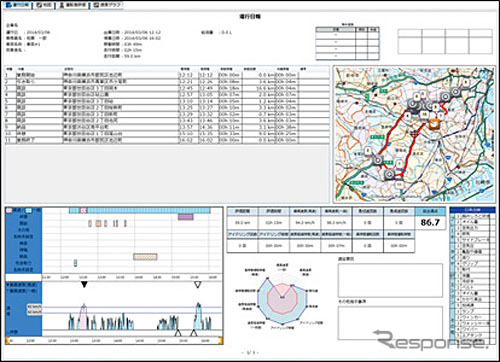Screen dimensions: 500x362
Task: Select row 11 in the trip table
Action: click(167, 140)
